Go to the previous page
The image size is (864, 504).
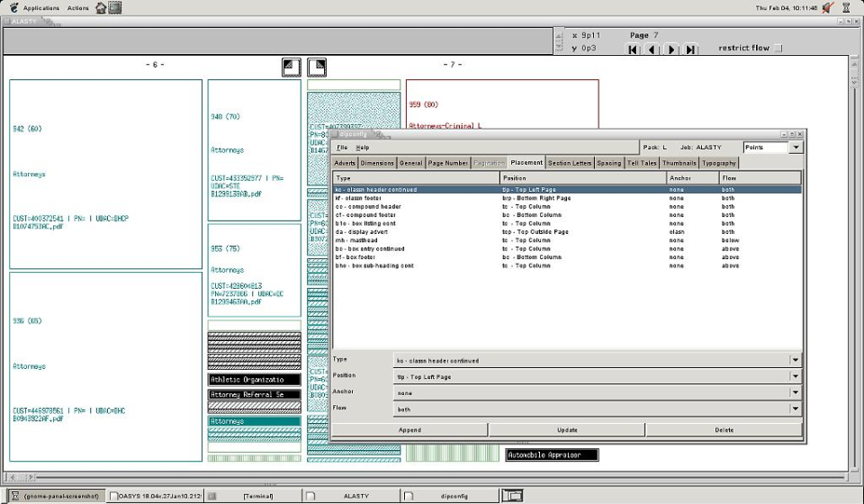point(652,49)
